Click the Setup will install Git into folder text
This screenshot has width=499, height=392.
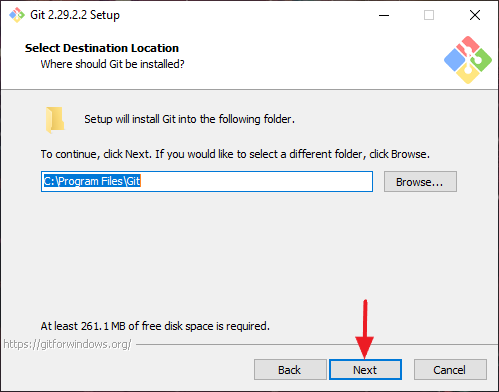pos(189,119)
